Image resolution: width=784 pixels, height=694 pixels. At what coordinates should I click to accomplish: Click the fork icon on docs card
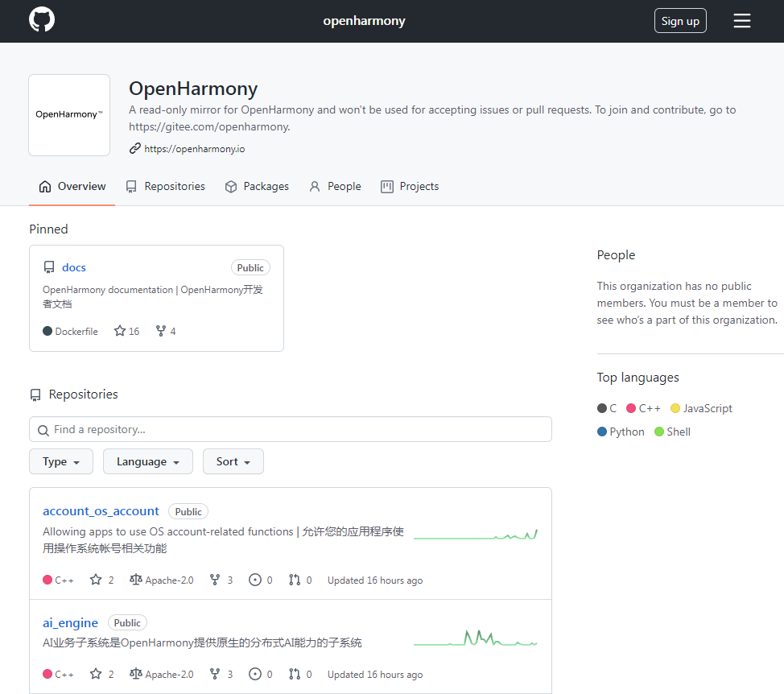[x=160, y=331]
